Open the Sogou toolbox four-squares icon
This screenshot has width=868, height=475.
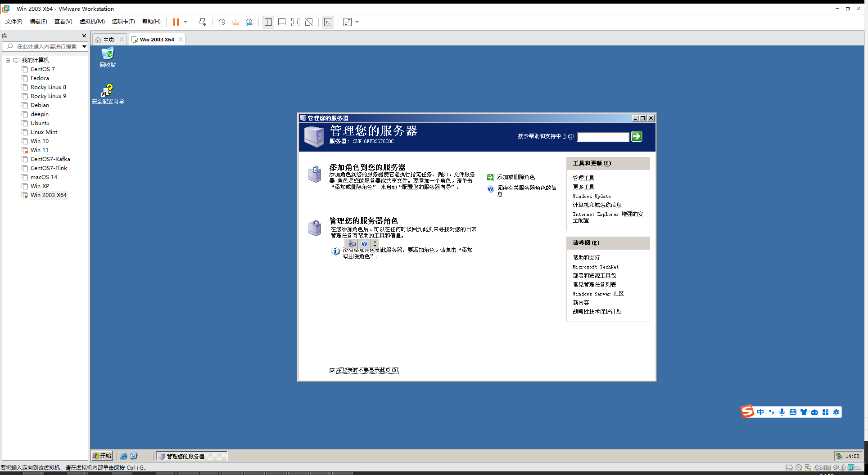(825, 412)
